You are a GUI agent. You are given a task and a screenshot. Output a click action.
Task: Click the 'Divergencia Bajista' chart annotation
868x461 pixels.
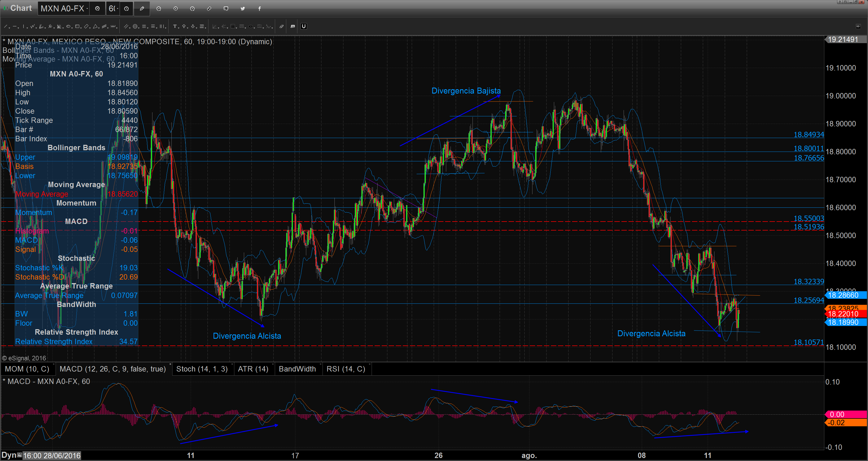[466, 91]
